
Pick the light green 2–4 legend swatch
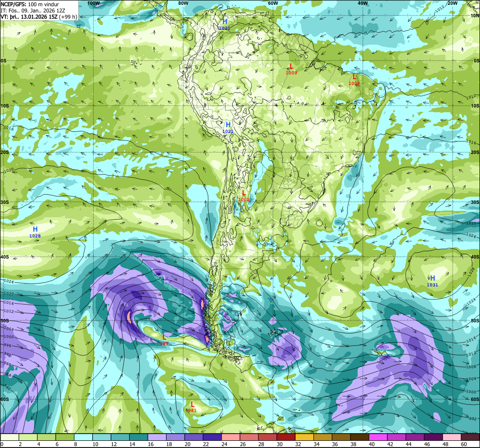coord(28,437)
